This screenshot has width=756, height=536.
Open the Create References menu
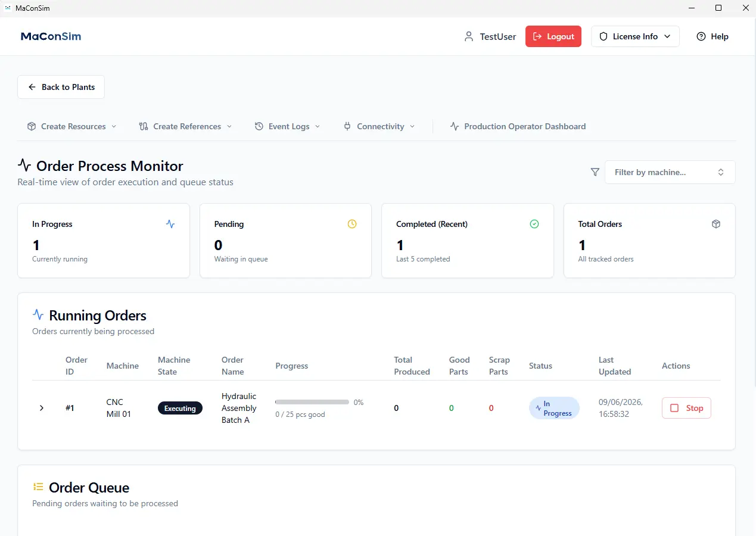coord(185,126)
